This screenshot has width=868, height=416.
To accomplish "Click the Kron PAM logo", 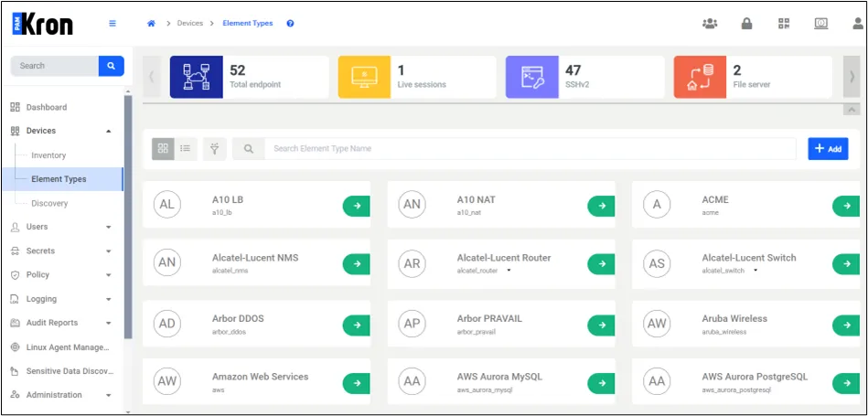I will (43, 24).
